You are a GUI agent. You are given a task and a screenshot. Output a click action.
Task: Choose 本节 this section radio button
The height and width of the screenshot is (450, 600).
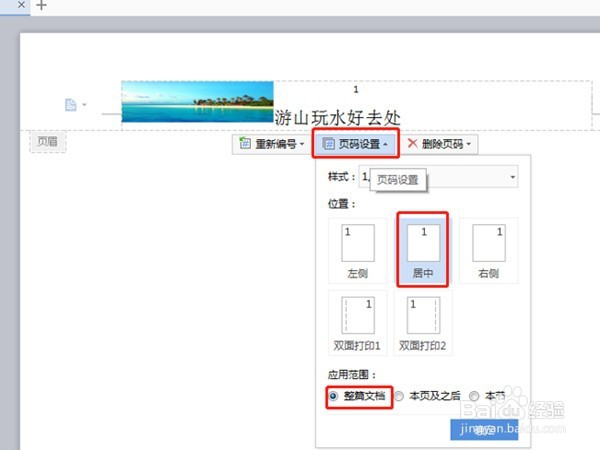coord(474,396)
